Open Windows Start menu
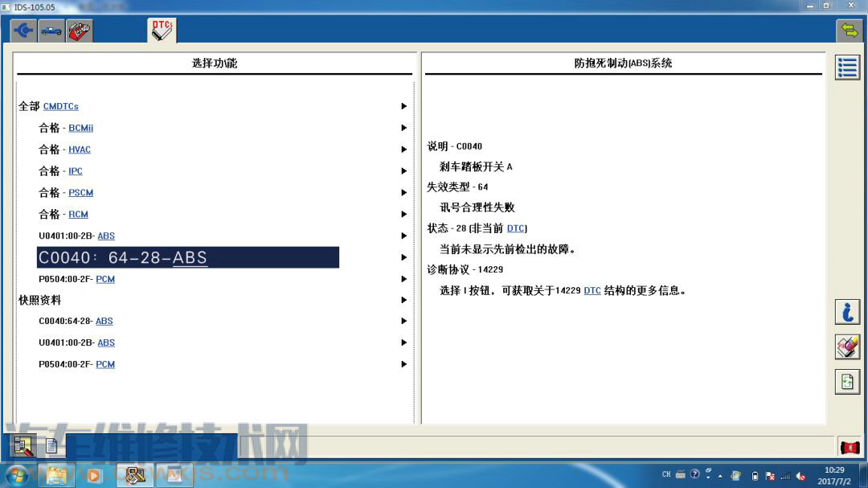The image size is (868, 488). (16, 475)
